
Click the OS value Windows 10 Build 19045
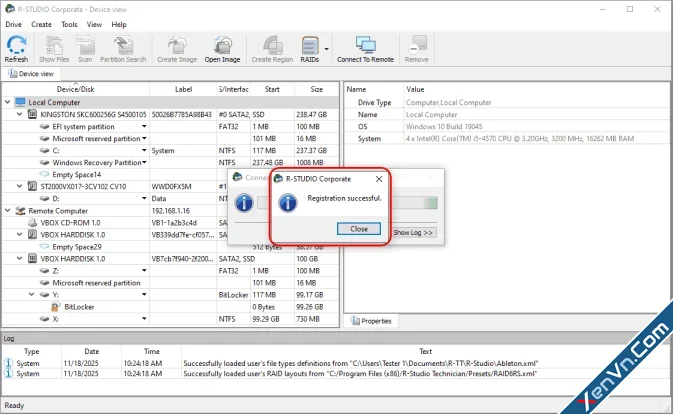444,127
